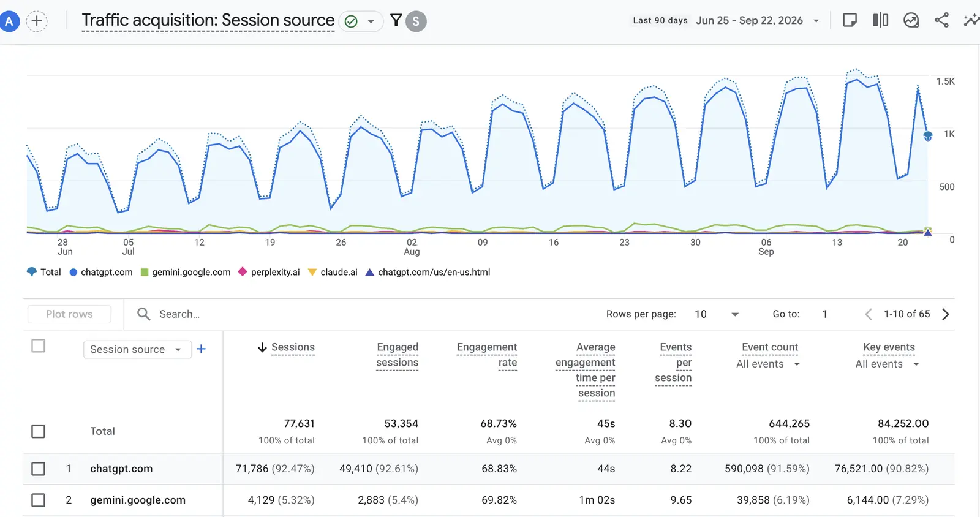
Task: Go to next page of results
Action: (x=946, y=314)
